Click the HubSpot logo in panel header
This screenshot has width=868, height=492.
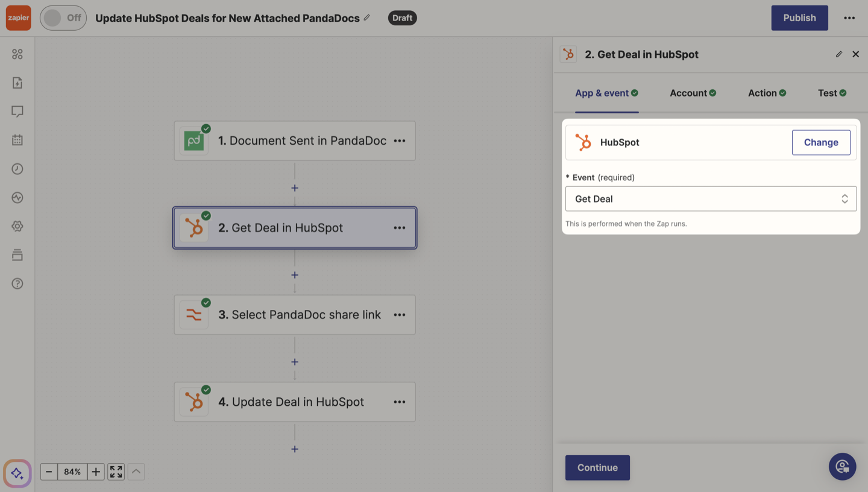[568, 54]
